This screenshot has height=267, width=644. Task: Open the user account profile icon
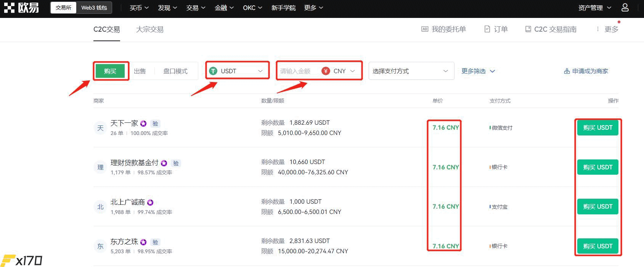pyautogui.click(x=625, y=8)
